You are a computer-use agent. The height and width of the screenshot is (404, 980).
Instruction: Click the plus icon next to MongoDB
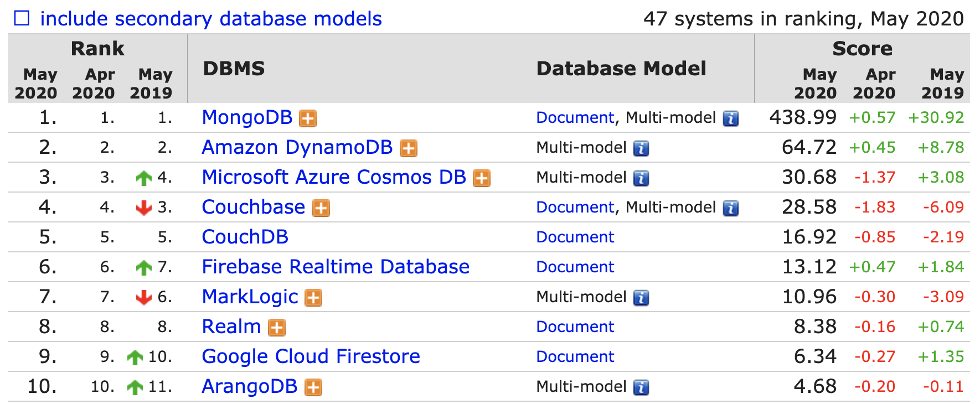click(x=308, y=118)
